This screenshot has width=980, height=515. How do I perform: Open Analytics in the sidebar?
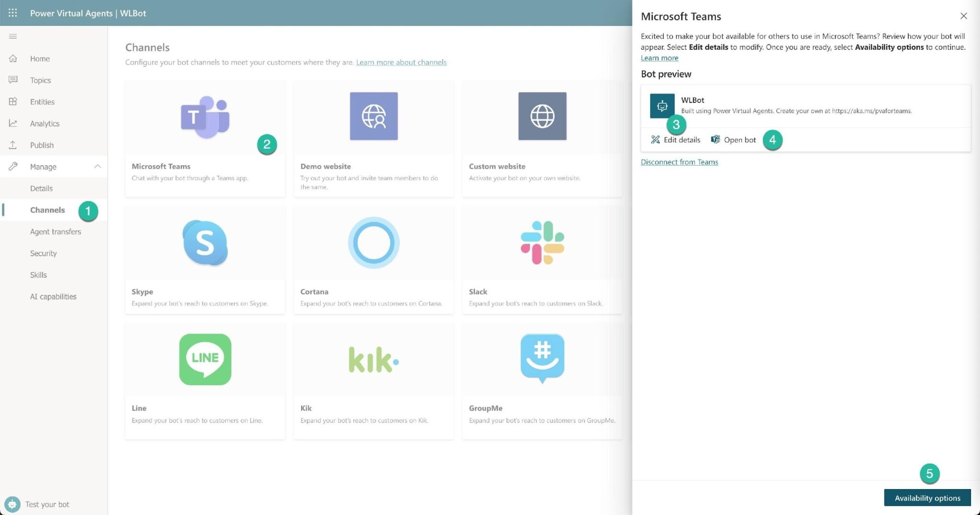(45, 123)
